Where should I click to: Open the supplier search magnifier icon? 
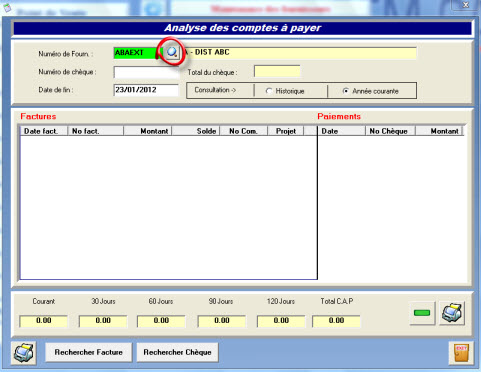pos(172,52)
